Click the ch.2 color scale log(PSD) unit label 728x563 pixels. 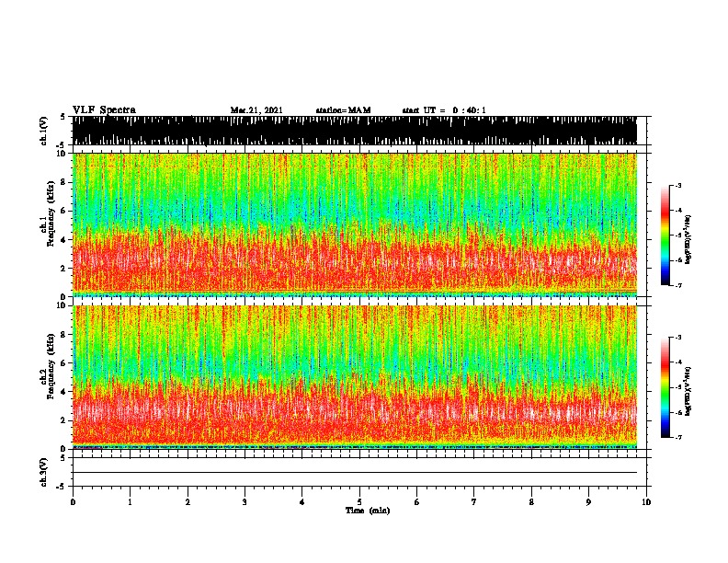point(688,391)
